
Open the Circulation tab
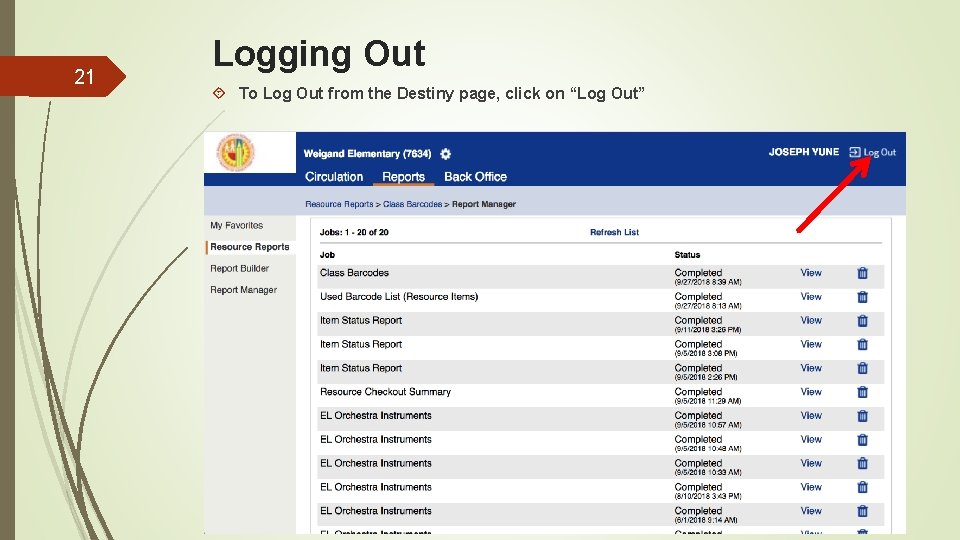pos(334,177)
